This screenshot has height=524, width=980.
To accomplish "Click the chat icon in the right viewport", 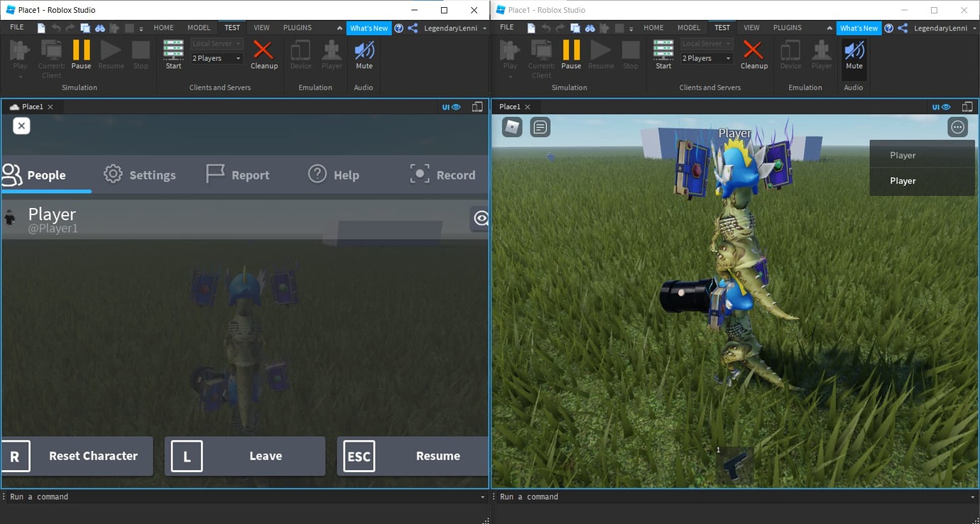I will click(x=540, y=126).
